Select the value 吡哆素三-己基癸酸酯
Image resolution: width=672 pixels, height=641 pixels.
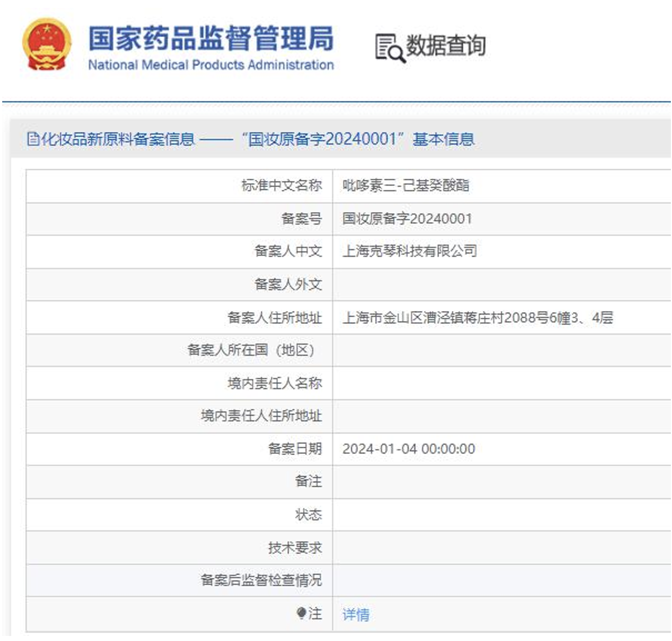click(x=406, y=185)
